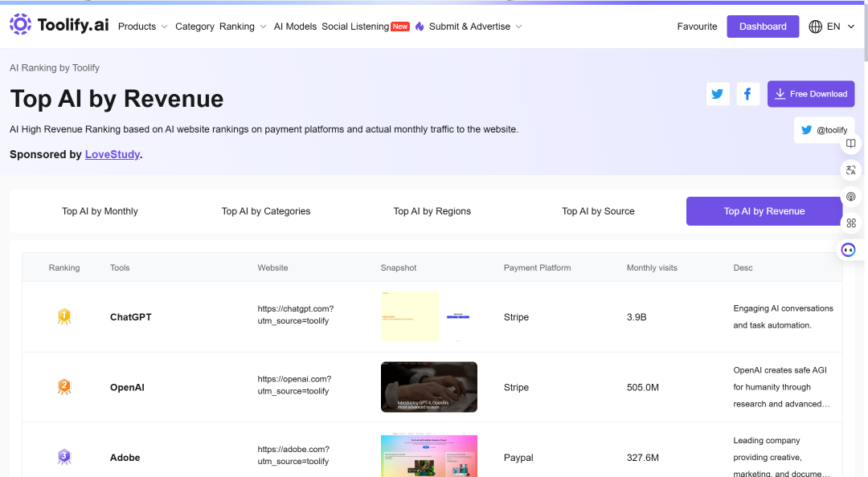The image size is (868, 477).
Task: Open the chatbot face icon in sidebar
Action: pos(848,250)
